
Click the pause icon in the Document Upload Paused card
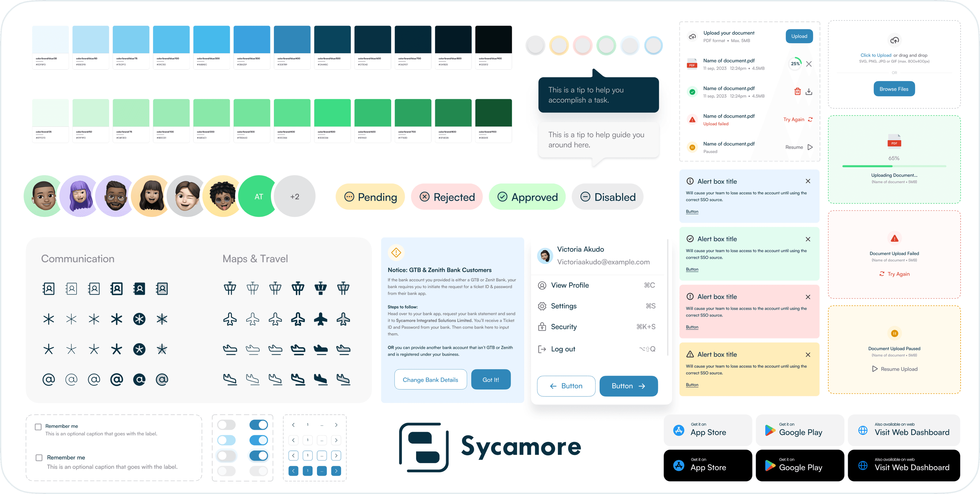click(895, 333)
